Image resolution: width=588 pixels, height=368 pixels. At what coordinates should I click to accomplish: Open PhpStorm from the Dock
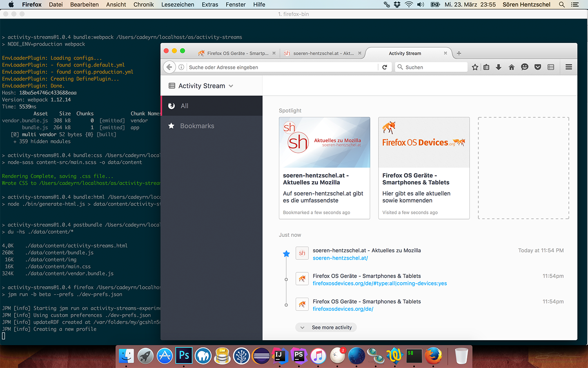[x=299, y=356]
